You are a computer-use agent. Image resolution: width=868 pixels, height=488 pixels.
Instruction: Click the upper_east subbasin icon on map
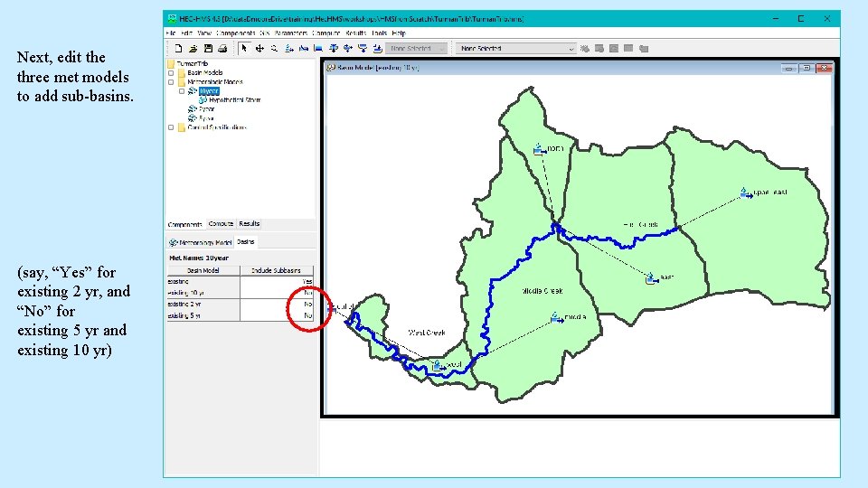[746, 192]
